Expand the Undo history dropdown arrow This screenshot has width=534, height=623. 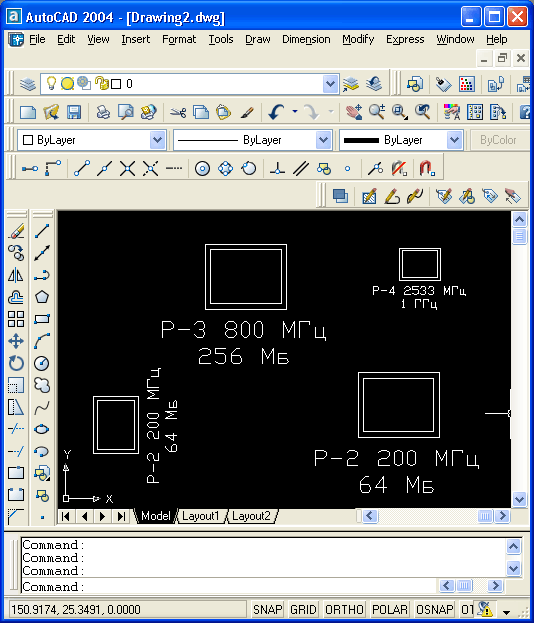[295, 112]
